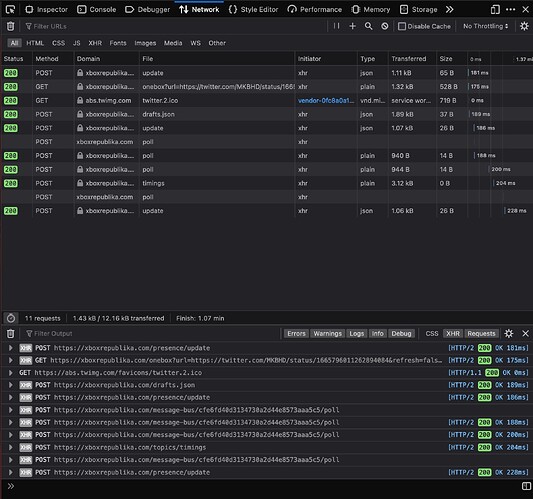Expand the drafts.json POST log entry
This screenshot has height=499, width=533.
(x=11, y=385)
